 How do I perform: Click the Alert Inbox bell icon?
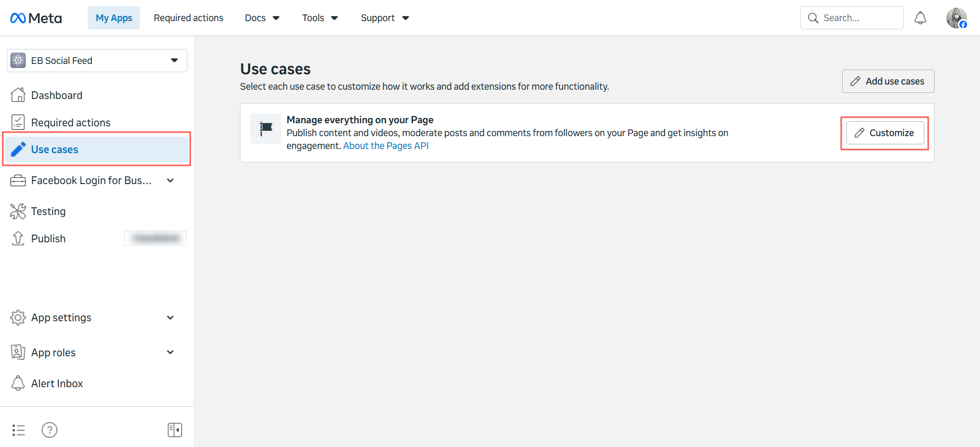pyautogui.click(x=18, y=383)
